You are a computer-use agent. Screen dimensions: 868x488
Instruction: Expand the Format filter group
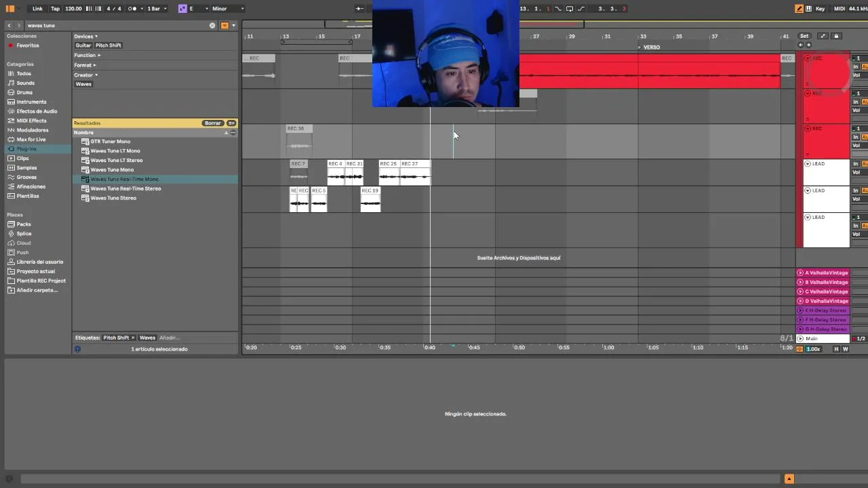click(x=85, y=65)
